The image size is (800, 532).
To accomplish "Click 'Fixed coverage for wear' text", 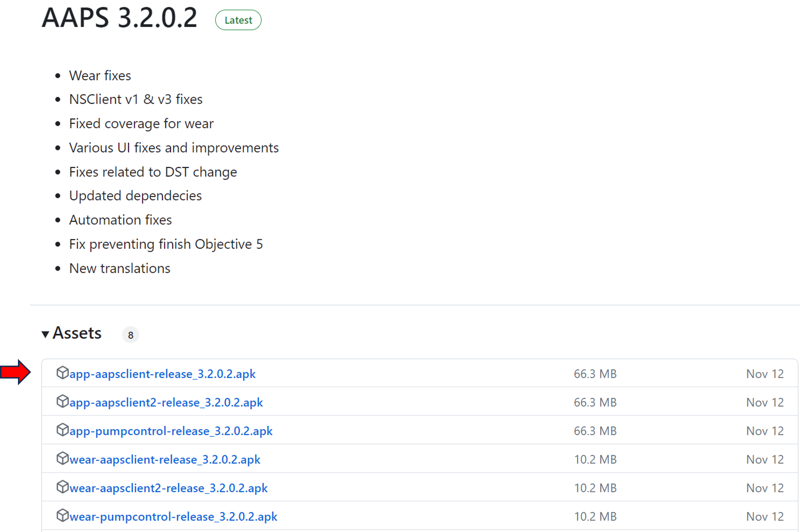I will coord(141,124).
